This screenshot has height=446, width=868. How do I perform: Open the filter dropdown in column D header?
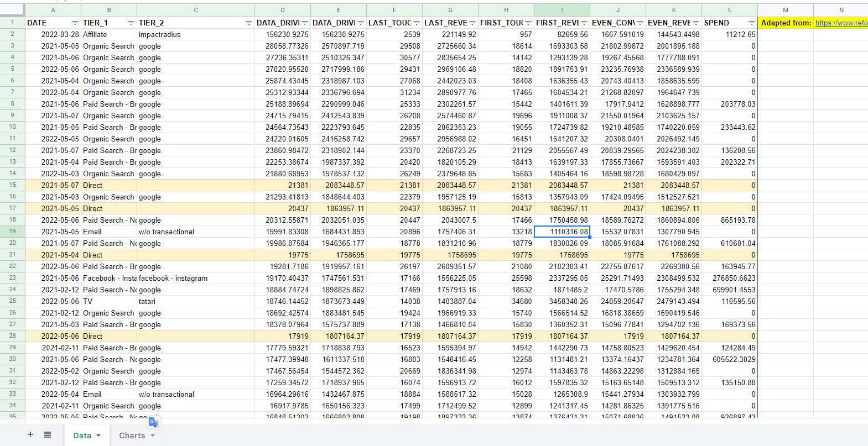(304, 23)
